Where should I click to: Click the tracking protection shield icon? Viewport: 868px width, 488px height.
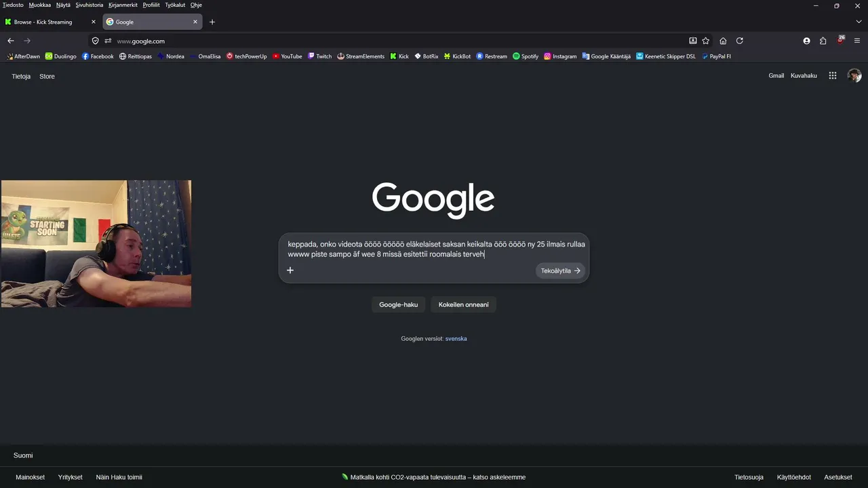(96, 41)
